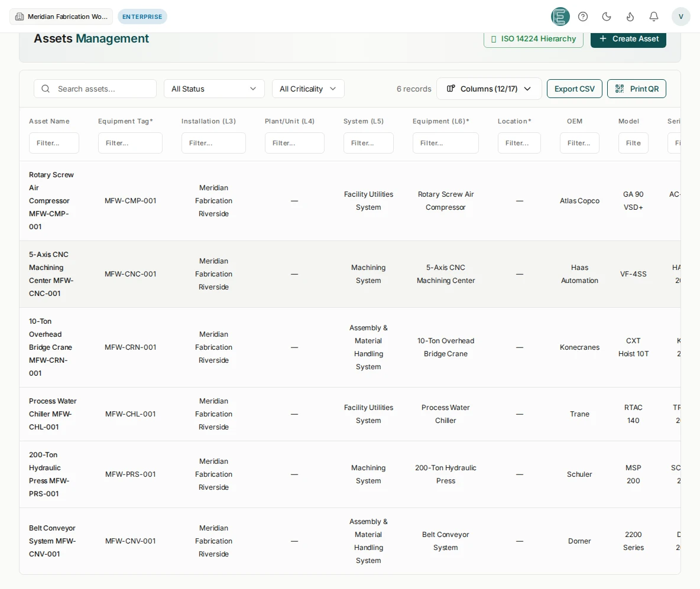
Task: Click the Print QR button
Action: [x=636, y=89]
